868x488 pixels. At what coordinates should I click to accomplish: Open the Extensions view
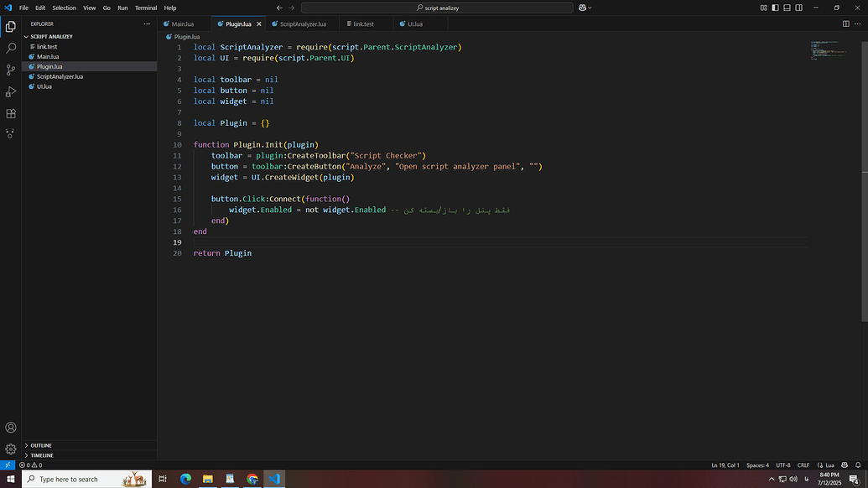point(10,114)
